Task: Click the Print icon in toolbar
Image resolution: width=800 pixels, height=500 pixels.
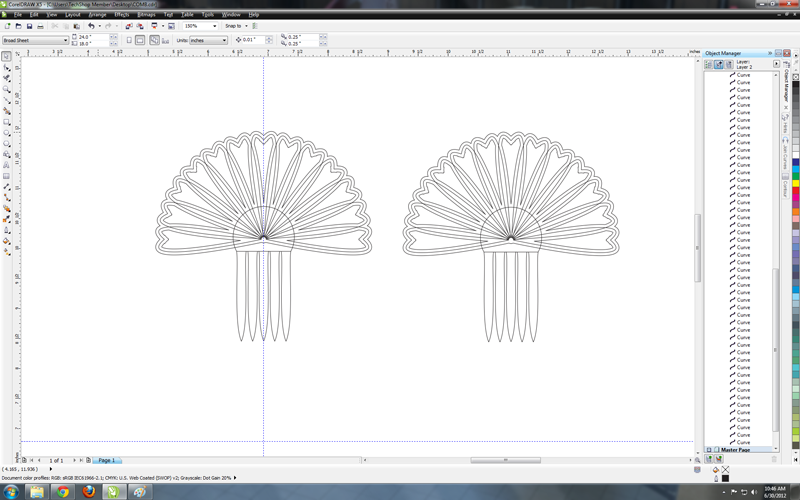Action: 40,26
